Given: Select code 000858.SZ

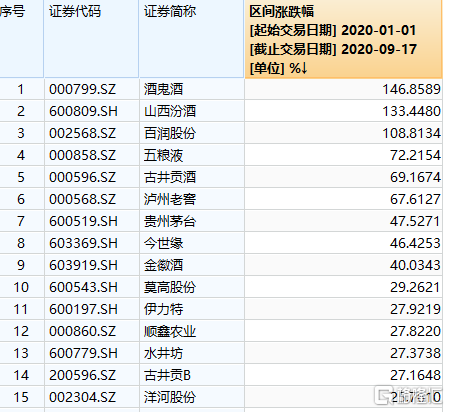Looking at the screenshot, I should (x=82, y=155).
